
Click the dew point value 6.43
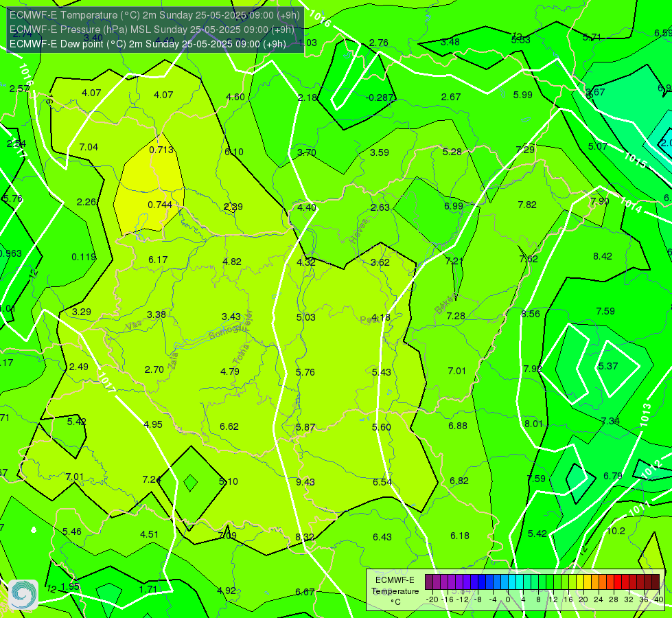(382, 537)
